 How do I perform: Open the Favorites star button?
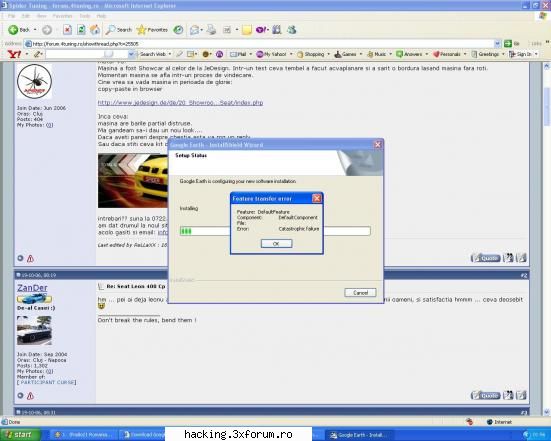tap(152, 30)
